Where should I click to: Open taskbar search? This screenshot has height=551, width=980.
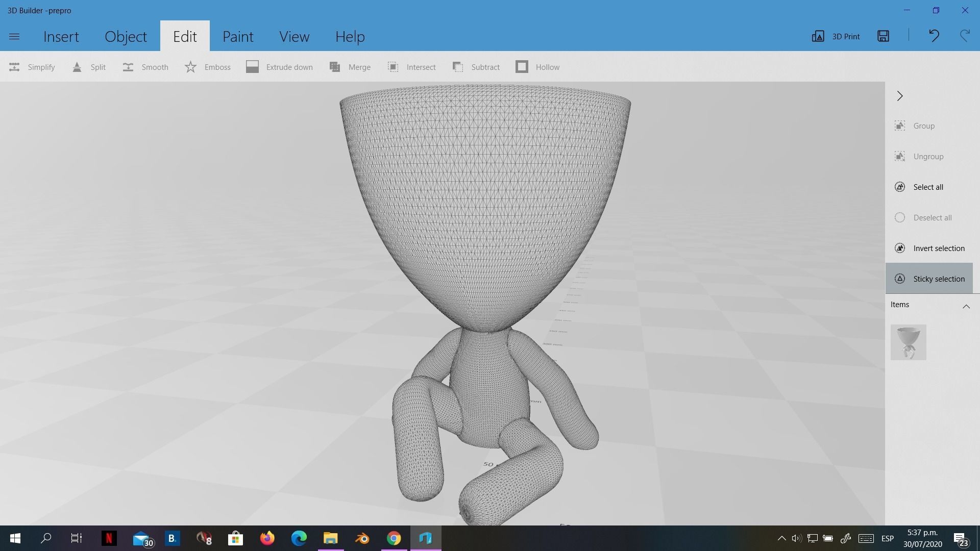(46, 538)
